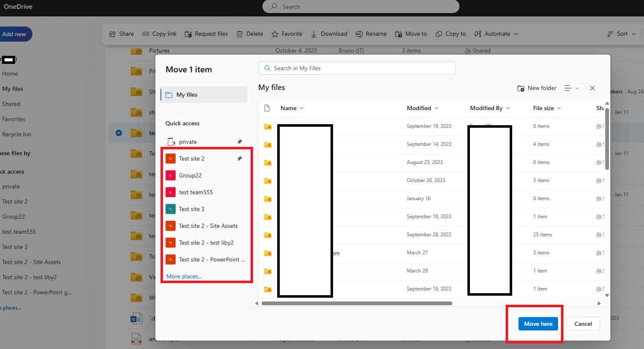The image size is (644, 349).
Task: Click the Download icon in the toolbar
Action: [x=314, y=34]
